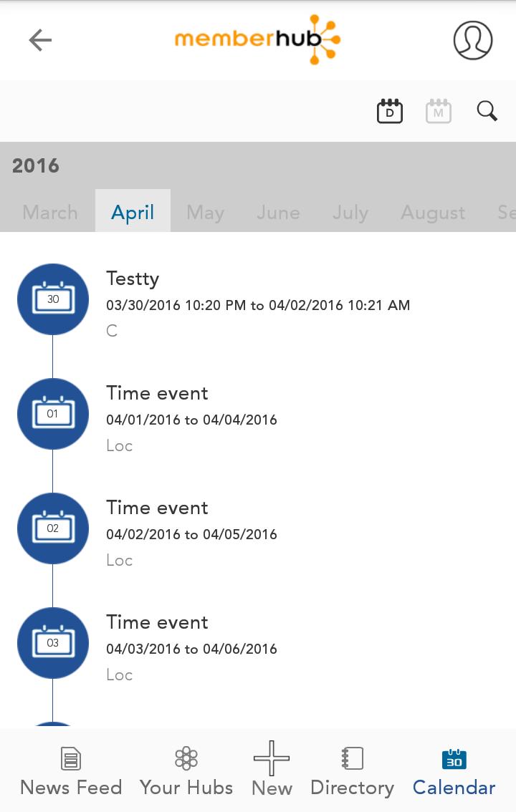
Task: Select the June month tab
Action: coord(278,213)
